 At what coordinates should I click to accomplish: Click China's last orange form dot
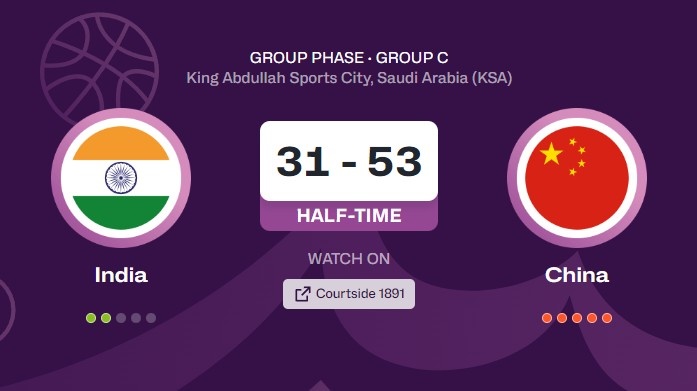click(x=607, y=318)
